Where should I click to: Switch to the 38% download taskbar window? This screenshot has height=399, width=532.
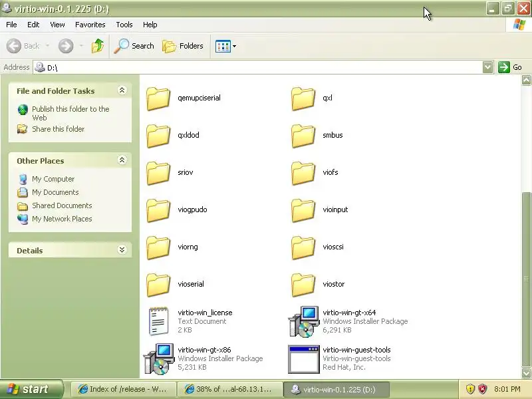pos(229,389)
